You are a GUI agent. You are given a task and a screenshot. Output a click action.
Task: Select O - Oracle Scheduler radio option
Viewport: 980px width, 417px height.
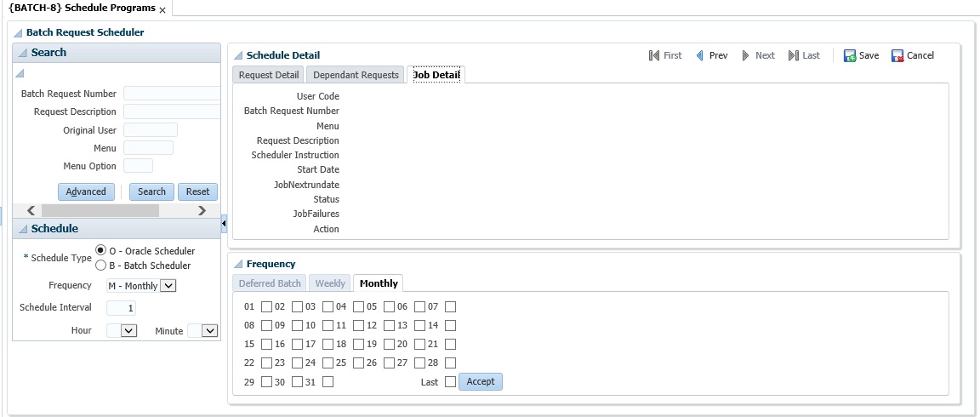(x=101, y=250)
